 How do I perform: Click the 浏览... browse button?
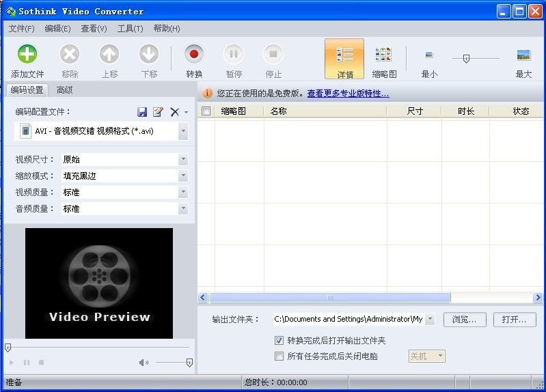[x=465, y=319]
